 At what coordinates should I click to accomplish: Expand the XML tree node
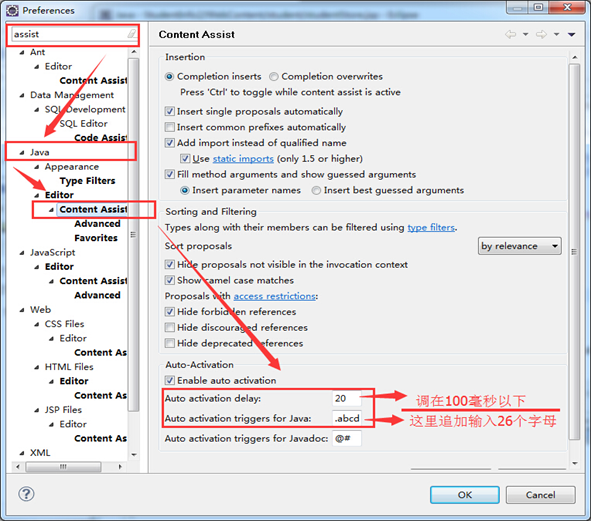point(22,453)
